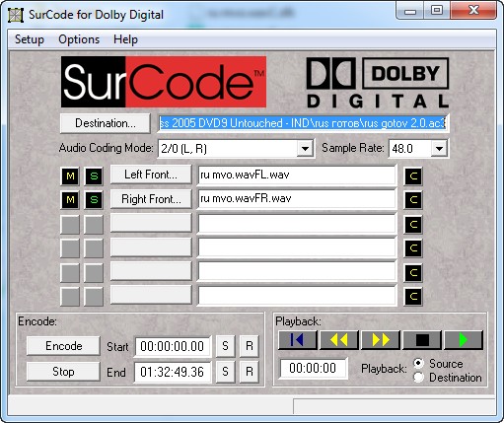Viewport: 504px width, 423px height.
Task: Click the Stop encoding button
Action: [63, 372]
